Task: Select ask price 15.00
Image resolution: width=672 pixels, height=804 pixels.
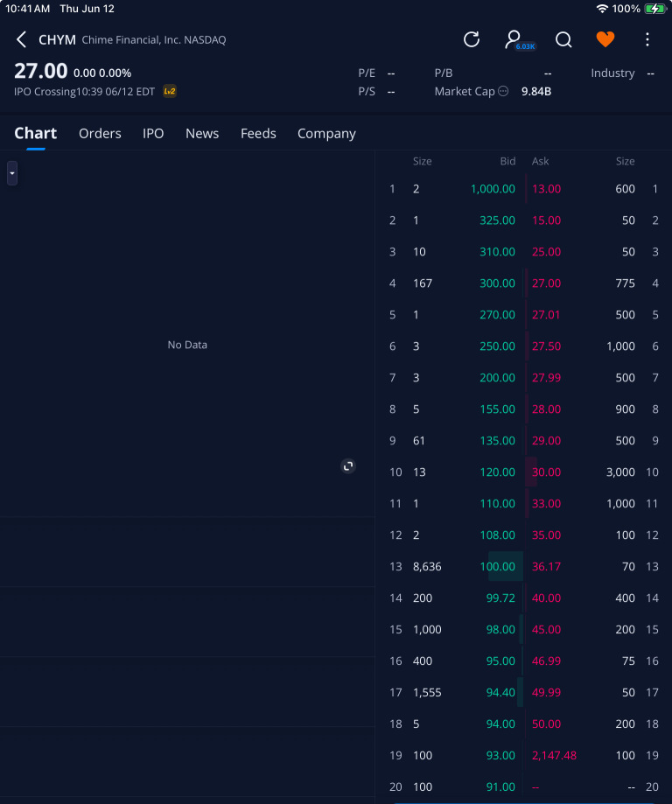Action: point(546,220)
